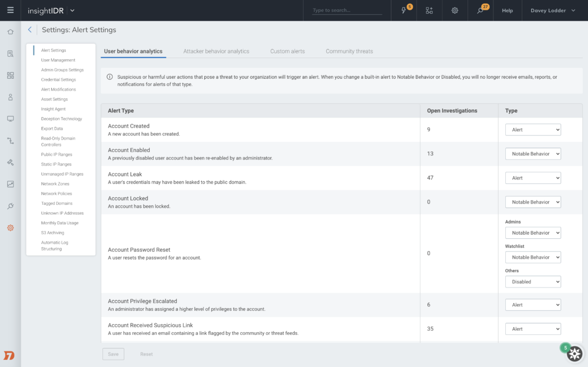Open Type dropdown for Account Privilege Escalated
588x367 pixels.
click(533, 305)
